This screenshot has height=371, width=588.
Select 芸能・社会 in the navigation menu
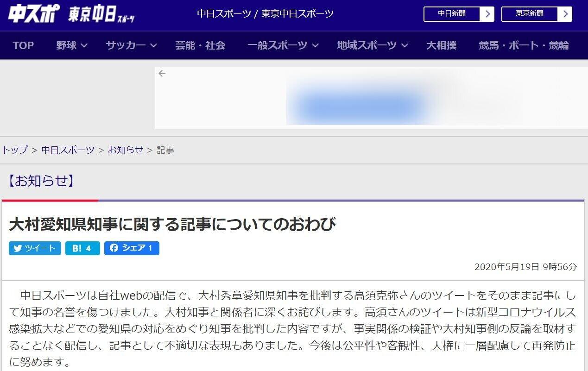click(200, 45)
